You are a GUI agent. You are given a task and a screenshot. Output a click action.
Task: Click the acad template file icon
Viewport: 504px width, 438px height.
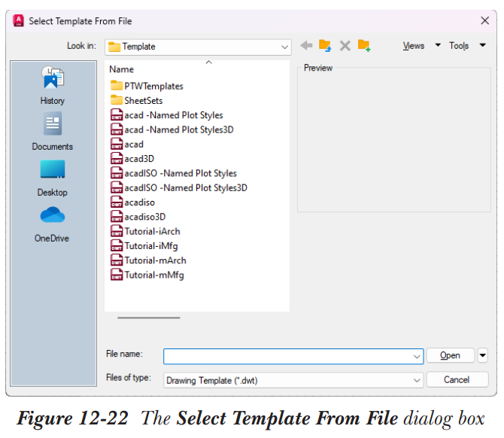tap(117, 144)
